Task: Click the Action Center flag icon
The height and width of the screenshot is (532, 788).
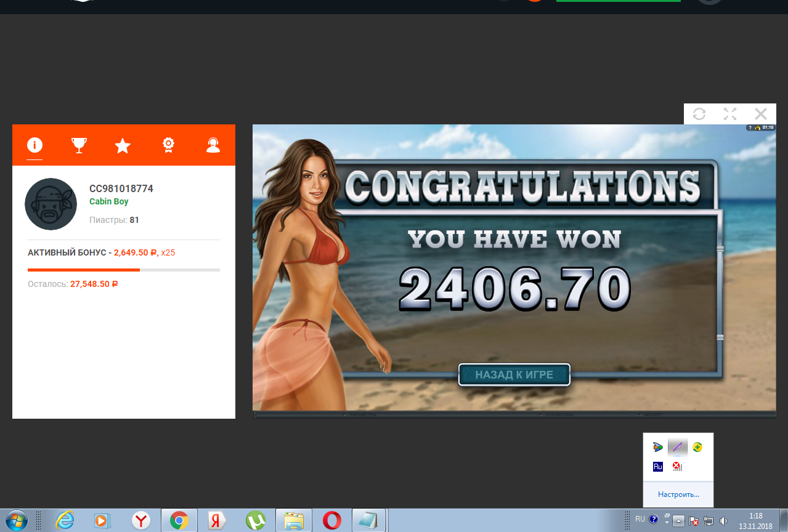Action: tap(693, 521)
